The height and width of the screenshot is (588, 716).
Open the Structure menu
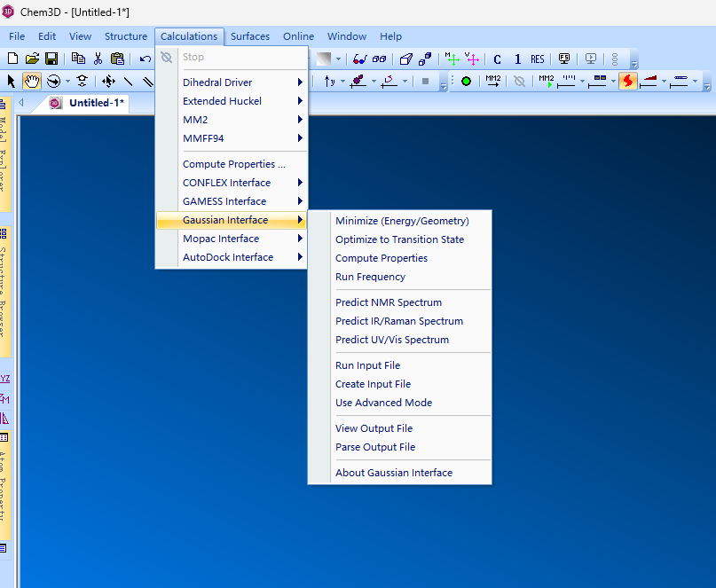point(126,36)
